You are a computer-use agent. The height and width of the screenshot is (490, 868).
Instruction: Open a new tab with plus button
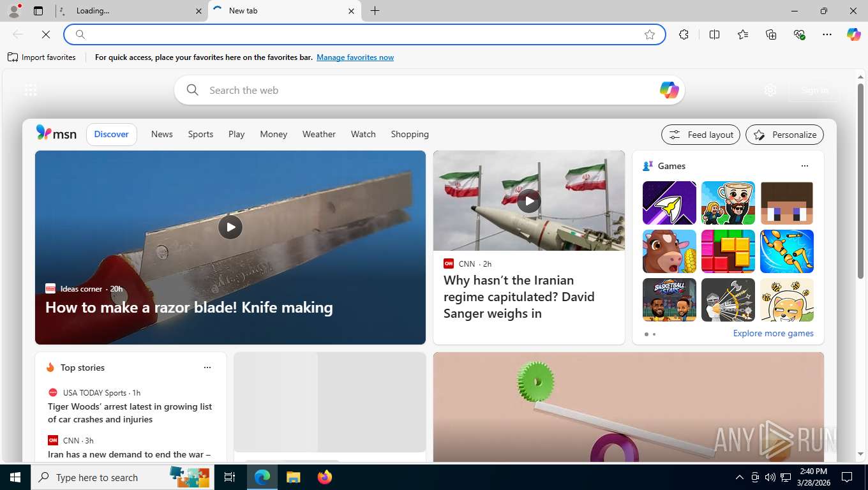click(x=375, y=11)
